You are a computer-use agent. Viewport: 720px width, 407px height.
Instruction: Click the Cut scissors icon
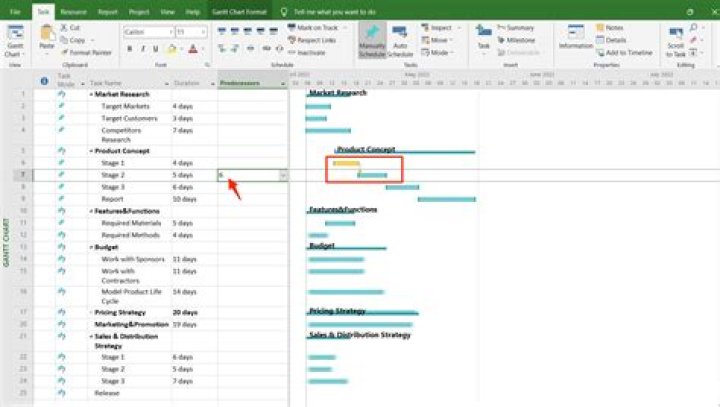tap(65, 29)
